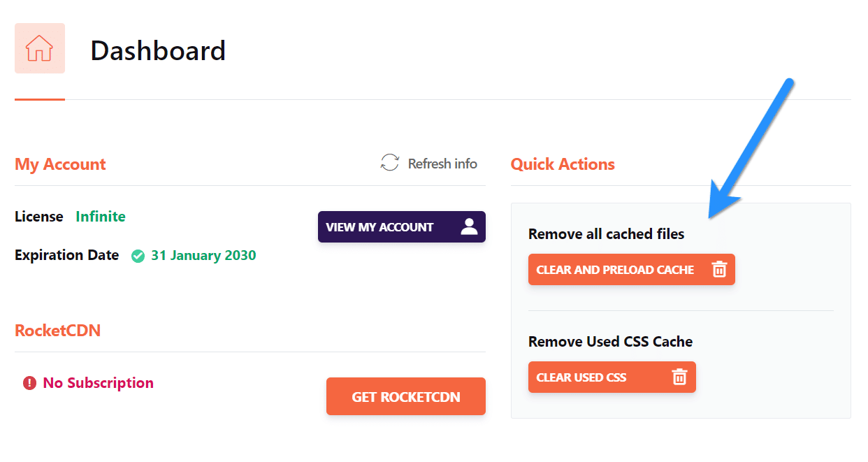Click the My Account heading
Viewport: 868px width, 462px height.
tap(60, 164)
